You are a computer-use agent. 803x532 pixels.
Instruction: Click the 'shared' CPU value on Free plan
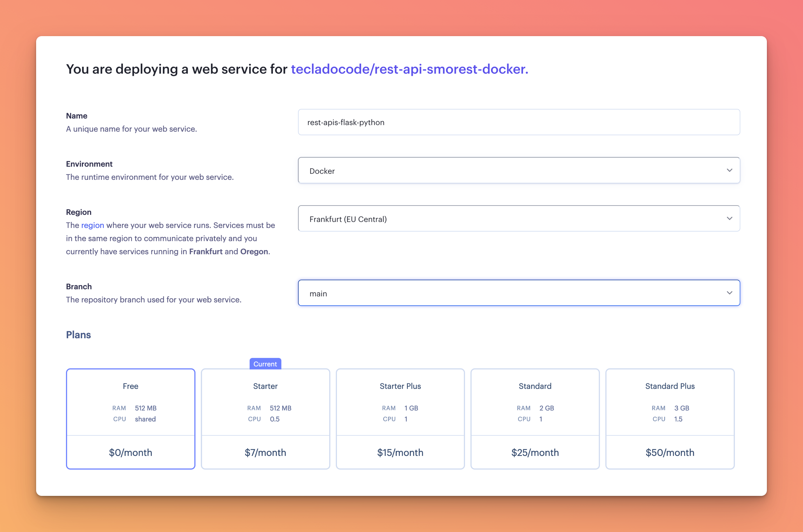tap(145, 419)
